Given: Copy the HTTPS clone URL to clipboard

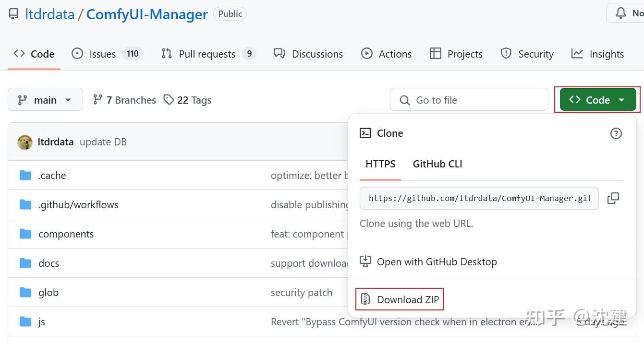Looking at the screenshot, I should 613,198.
